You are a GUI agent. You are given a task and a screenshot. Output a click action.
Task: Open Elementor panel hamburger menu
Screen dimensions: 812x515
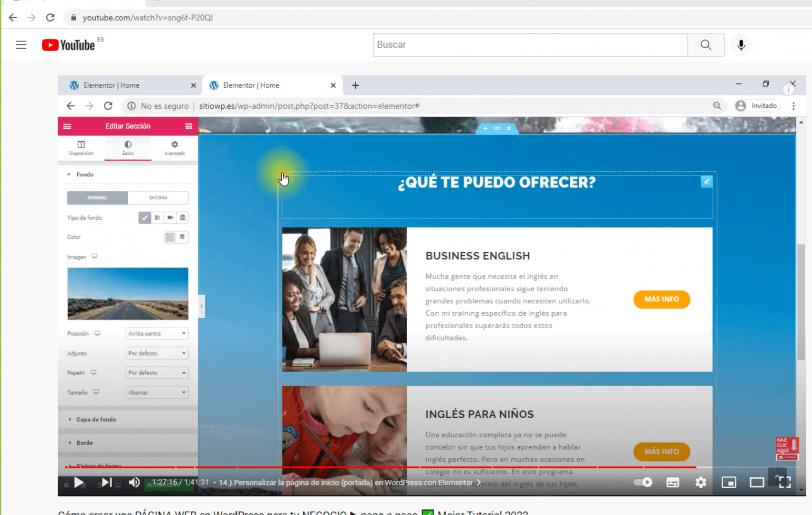pyautogui.click(x=67, y=126)
